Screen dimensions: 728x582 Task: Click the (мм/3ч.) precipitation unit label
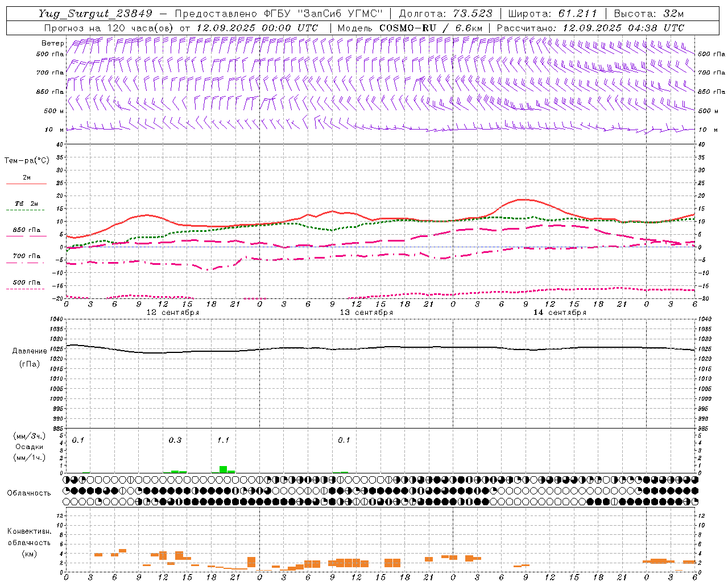(29, 436)
